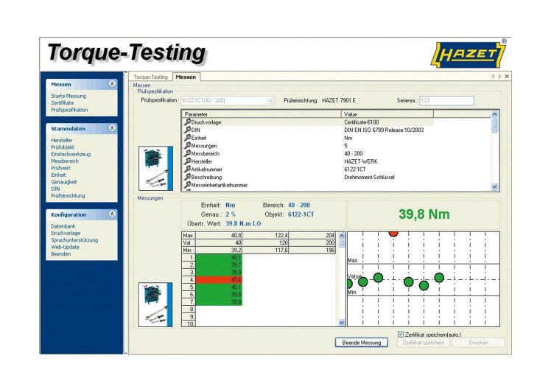Click the key icon beside Druckvorlage parameter
Image resolution: width=551 pixels, height=392 pixels.
[187, 122]
